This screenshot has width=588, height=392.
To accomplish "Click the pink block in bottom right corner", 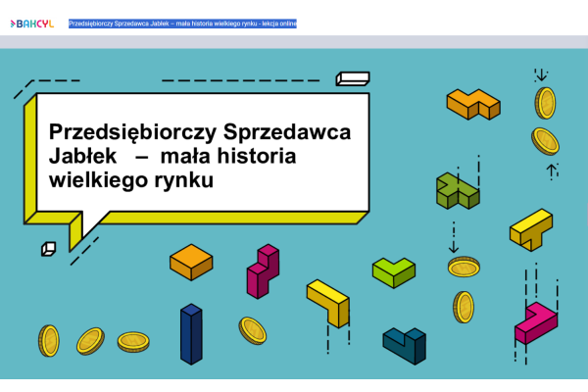I will pos(535,322).
